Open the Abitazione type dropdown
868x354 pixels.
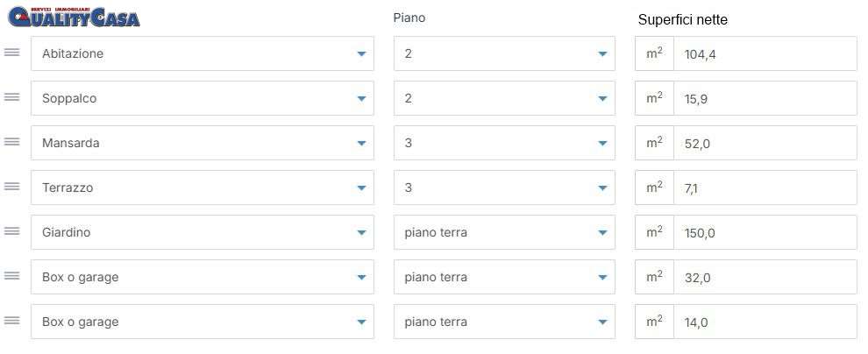pyautogui.click(x=202, y=53)
